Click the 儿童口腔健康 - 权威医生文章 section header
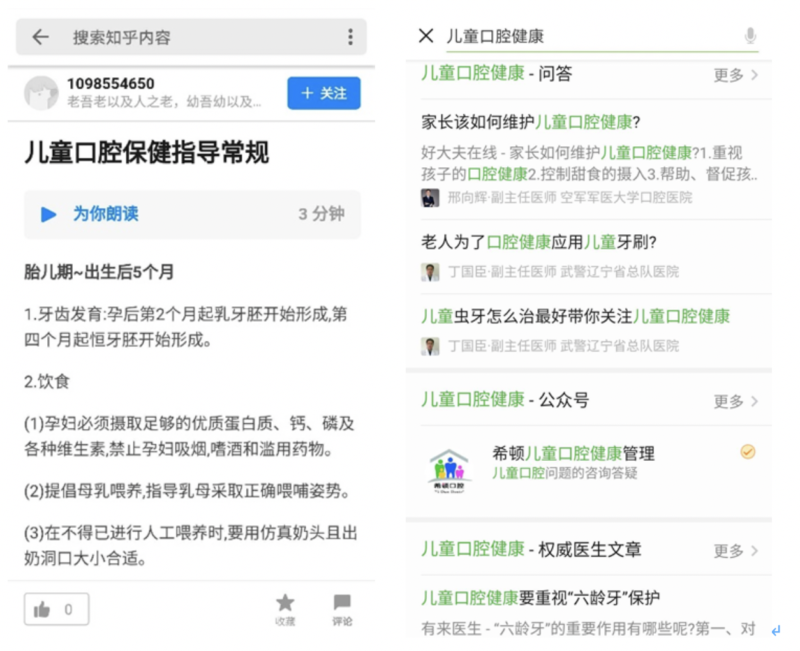This screenshot has width=800, height=651. [x=531, y=549]
